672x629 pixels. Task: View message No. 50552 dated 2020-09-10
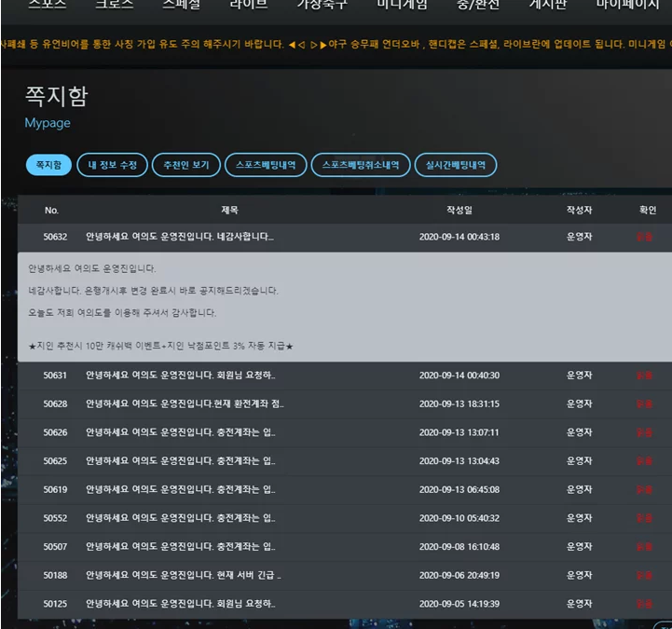point(180,518)
